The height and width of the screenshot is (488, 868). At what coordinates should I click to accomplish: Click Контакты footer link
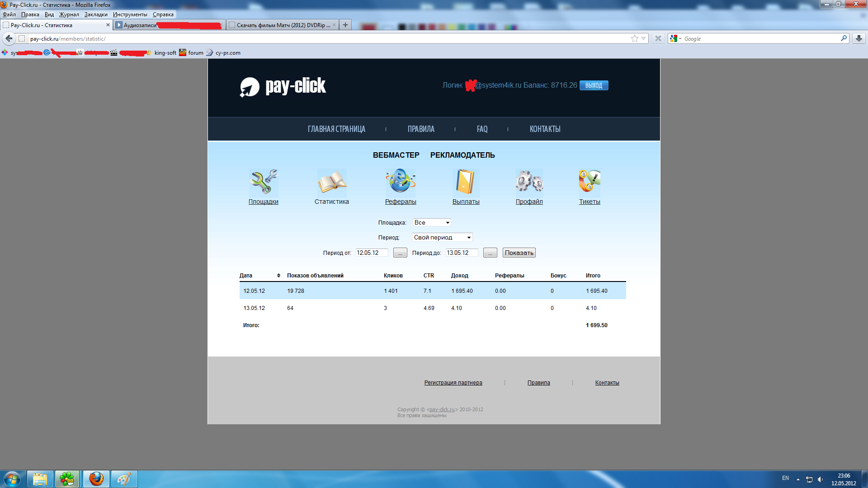(x=607, y=383)
